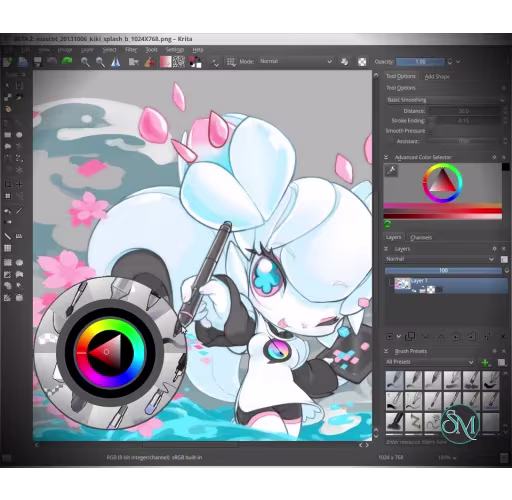Open the Filter menu
The image size is (512, 500).
pyautogui.click(x=131, y=50)
